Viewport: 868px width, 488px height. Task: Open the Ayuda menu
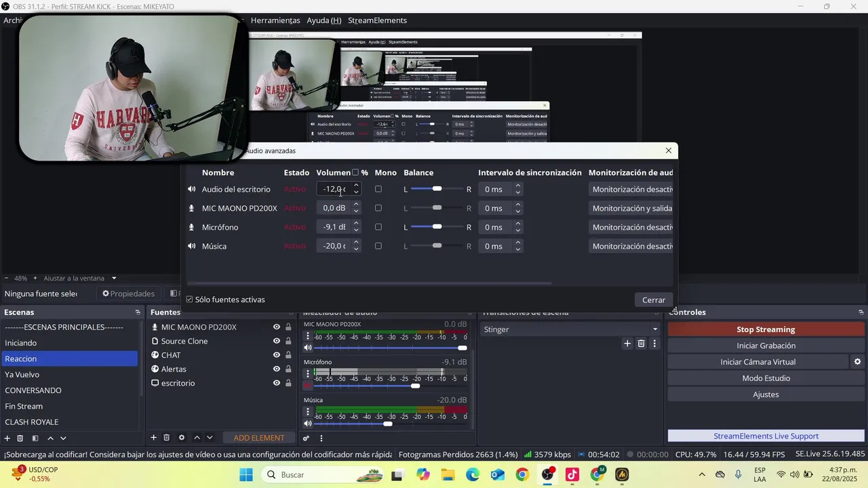tap(323, 20)
